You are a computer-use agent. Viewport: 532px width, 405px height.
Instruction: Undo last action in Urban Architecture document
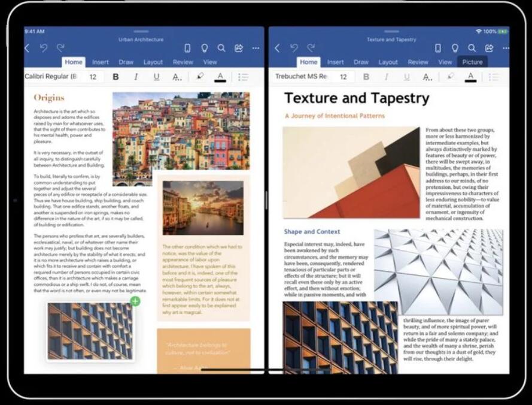(x=44, y=48)
